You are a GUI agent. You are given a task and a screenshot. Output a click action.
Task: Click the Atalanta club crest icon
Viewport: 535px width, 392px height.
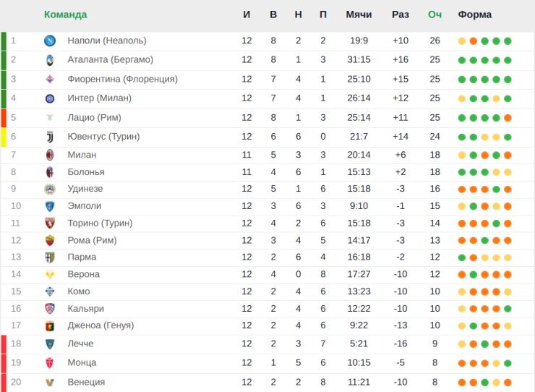point(49,59)
